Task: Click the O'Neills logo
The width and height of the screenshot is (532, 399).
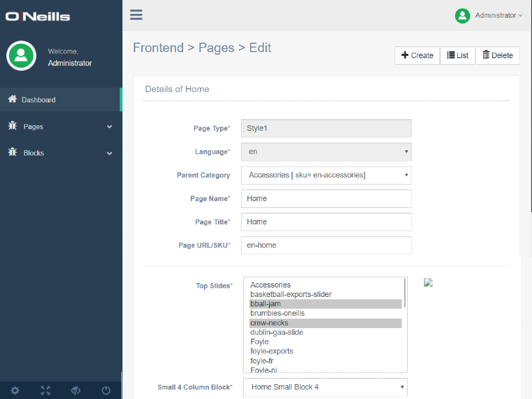Action: click(x=38, y=16)
